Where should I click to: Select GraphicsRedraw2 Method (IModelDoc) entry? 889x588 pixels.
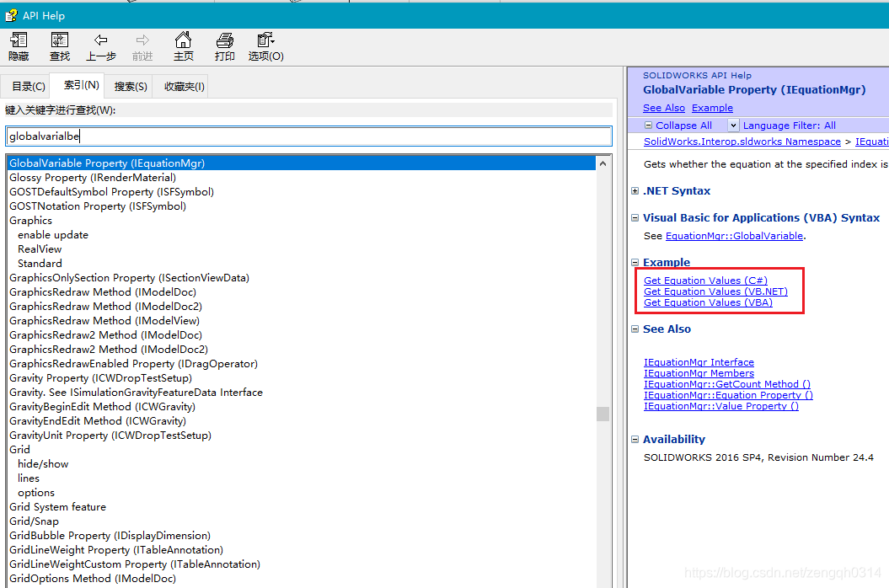tap(105, 335)
